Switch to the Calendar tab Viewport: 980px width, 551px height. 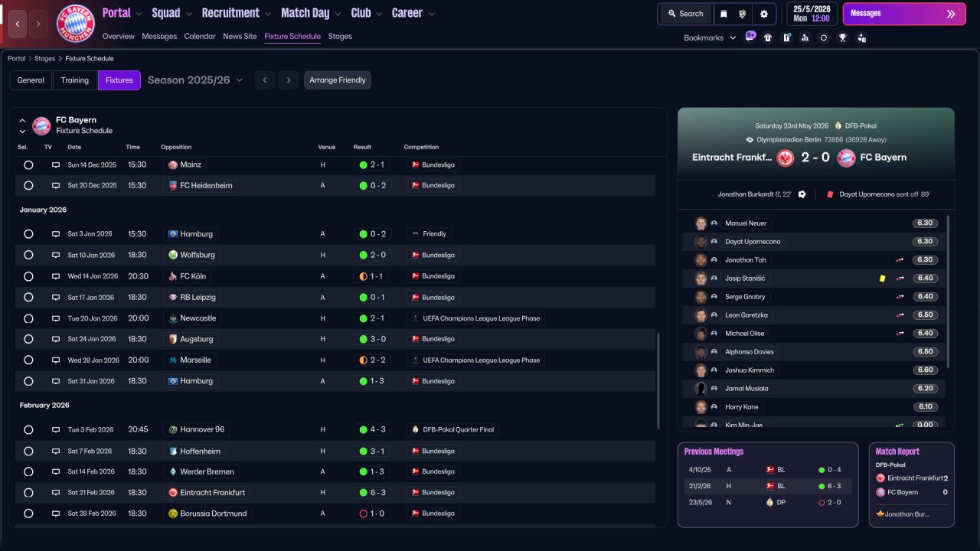200,36
